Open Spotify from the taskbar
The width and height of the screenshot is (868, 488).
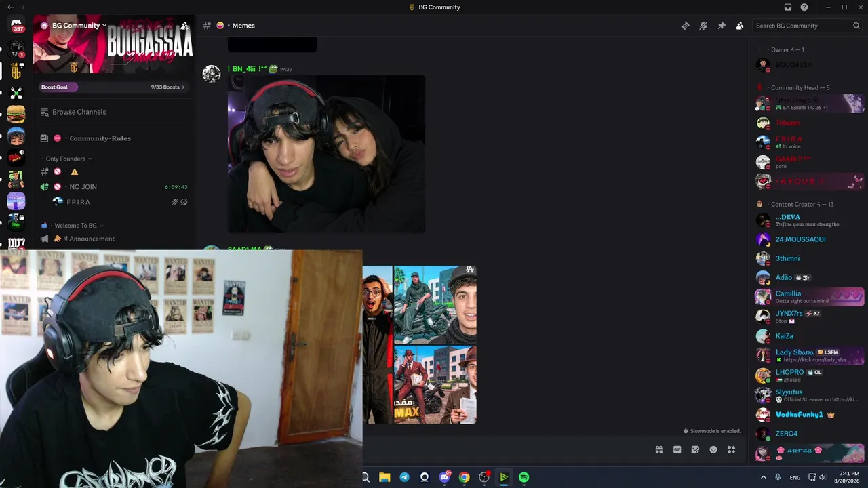pyautogui.click(x=524, y=477)
